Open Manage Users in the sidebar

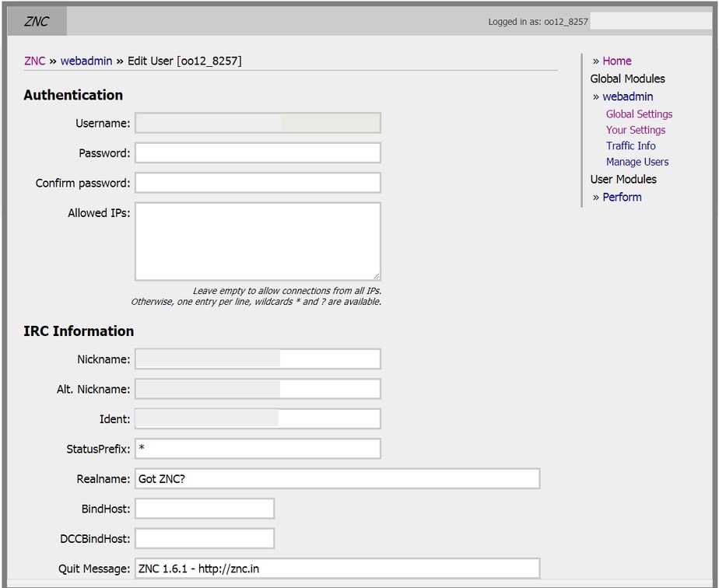click(x=637, y=161)
